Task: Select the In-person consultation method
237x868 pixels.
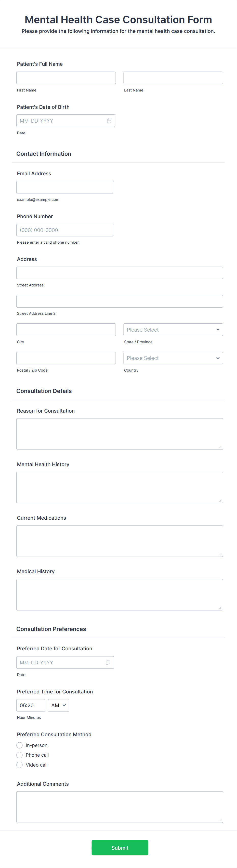Action: [x=20, y=745]
